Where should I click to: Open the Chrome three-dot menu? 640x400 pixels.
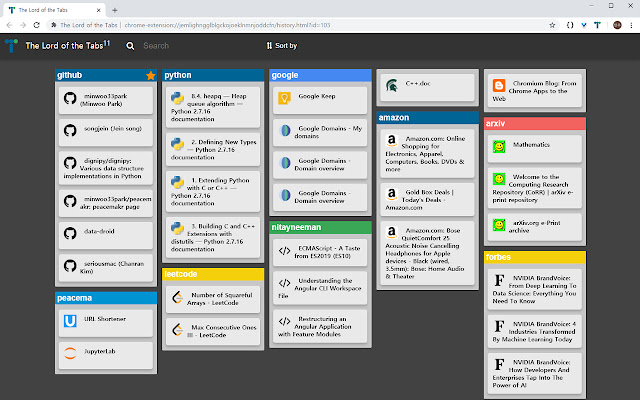click(x=629, y=23)
